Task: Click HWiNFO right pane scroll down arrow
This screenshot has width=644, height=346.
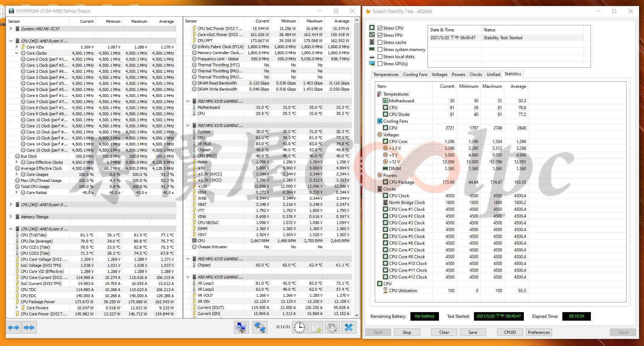Action: [x=357, y=315]
